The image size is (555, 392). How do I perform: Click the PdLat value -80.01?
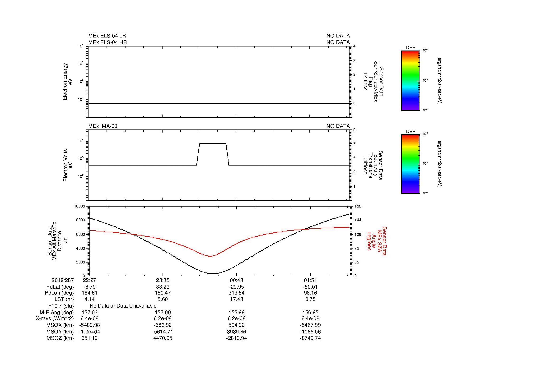coord(310,287)
